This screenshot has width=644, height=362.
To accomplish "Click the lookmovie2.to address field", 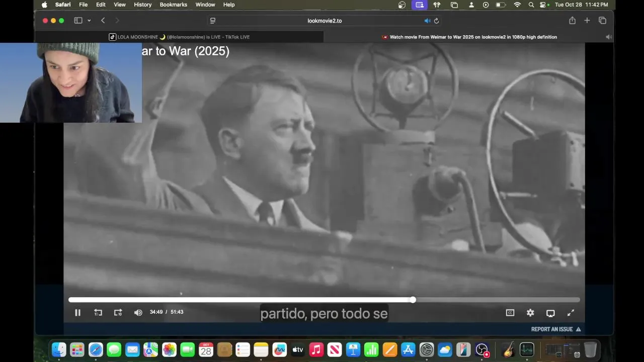I will [x=325, y=21].
